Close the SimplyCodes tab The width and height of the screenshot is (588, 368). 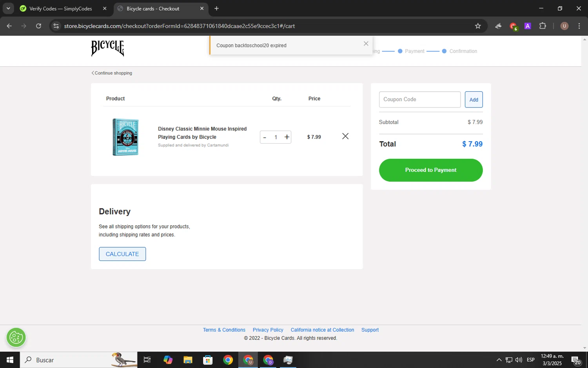[105, 9]
